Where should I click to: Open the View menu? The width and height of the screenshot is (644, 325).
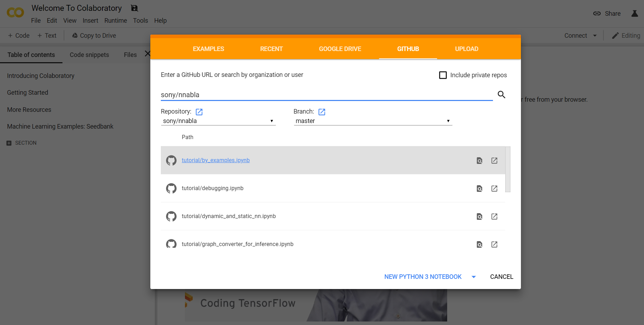point(70,21)
